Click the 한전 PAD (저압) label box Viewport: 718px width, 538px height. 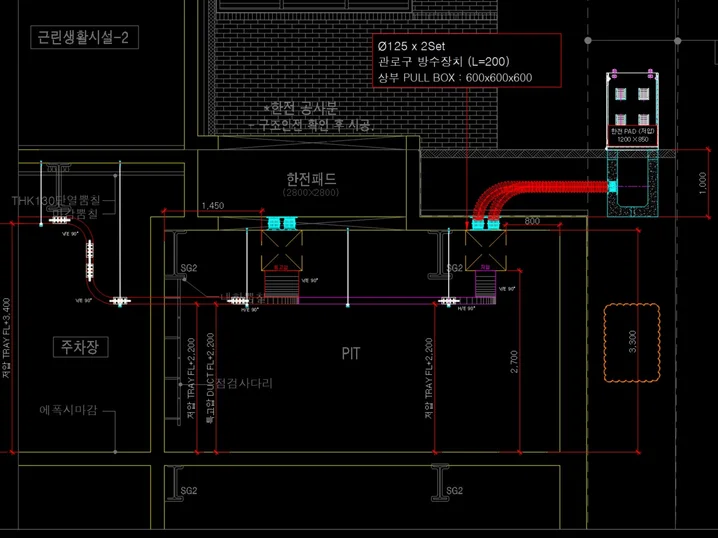click(630, 136)
